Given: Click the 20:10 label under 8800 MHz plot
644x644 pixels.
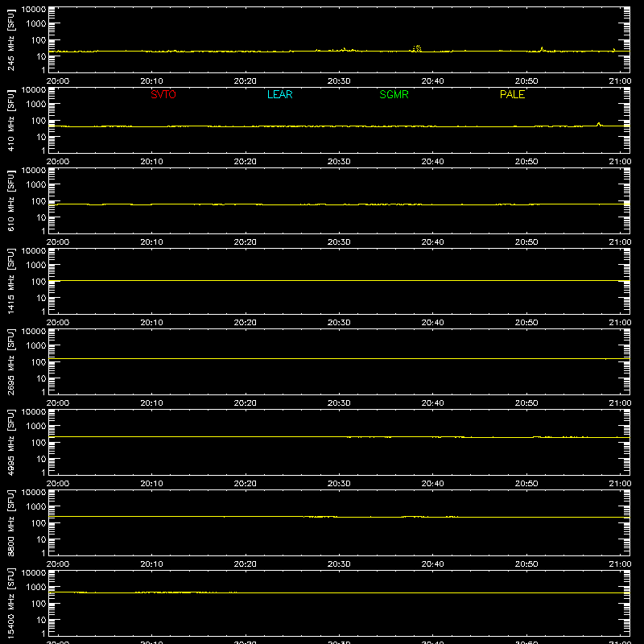Looking at the screenshot, I should point(151,564).
